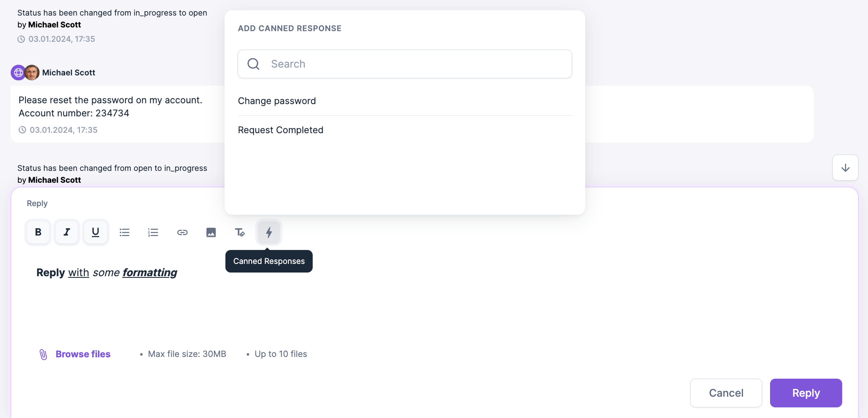The image size is (868, 418).
Task: Insert an image into reply
Action: [211, 232]
